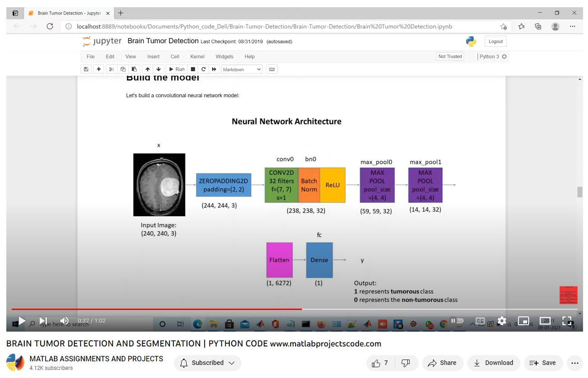Toggle the autoplay switch in the player
This screenshot has width=588, height=378.
[457, 321]
